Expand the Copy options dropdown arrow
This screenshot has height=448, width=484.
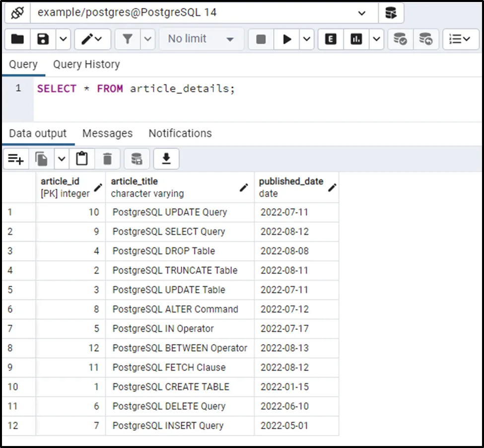[62, 159]
